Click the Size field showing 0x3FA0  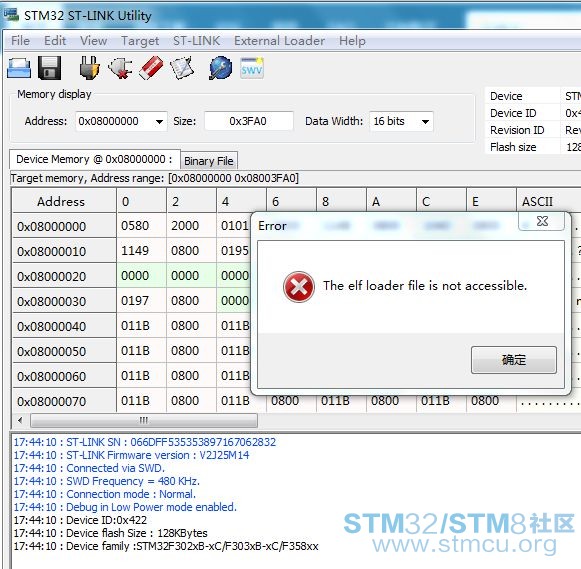tap(249, 122)
